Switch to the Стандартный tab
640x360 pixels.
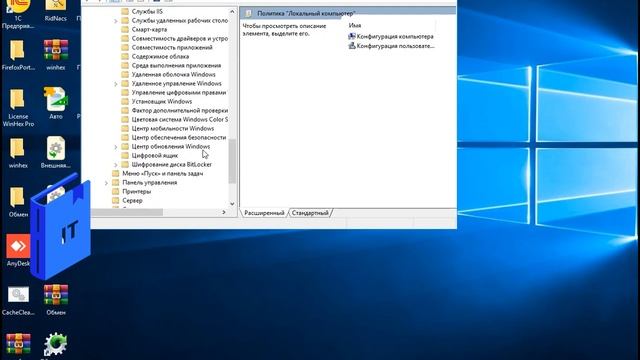[x=310, y=213]
